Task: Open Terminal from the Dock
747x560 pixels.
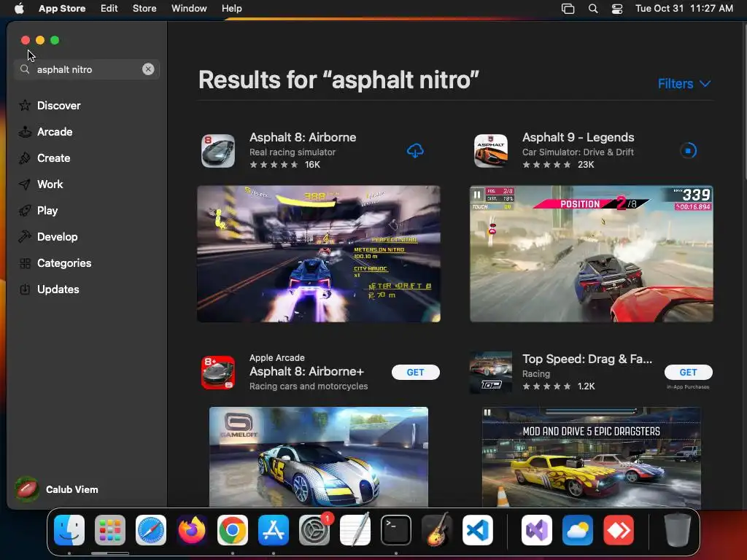Action: pos(396,530)
